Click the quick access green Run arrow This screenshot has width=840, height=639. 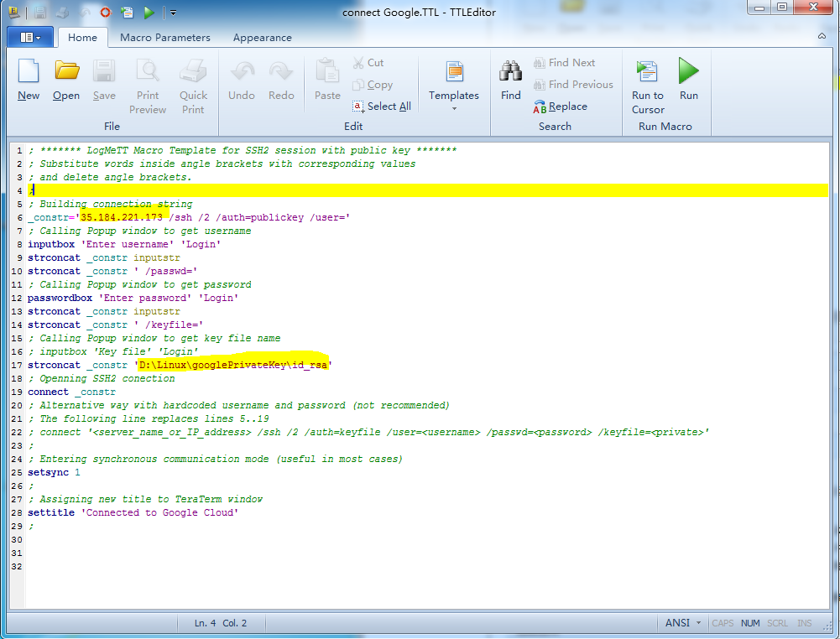pyautogui.click(x=149, y=13)
